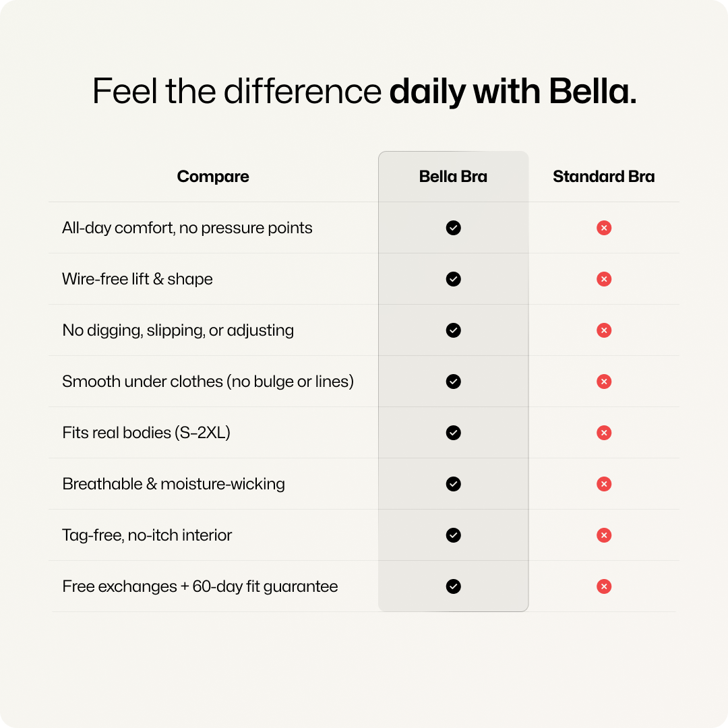This screenshot has width=728, height=728.
Task: Select the Bella Bra column header
Action: [x=453, y=177]
